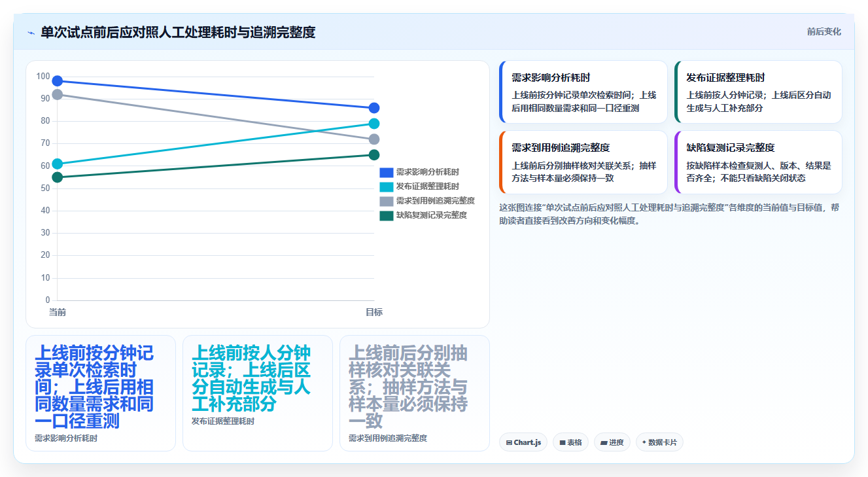Screen dimensions: 868x477
Task: Select the gray 上线前后分别抽样核对关联关系 big text
Action: [408, 388]
